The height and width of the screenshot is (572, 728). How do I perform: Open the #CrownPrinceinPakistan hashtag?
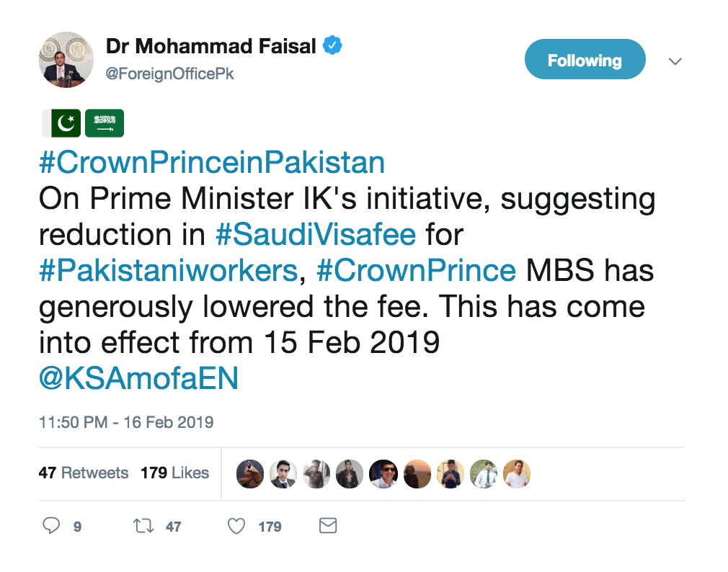point(212,163)
